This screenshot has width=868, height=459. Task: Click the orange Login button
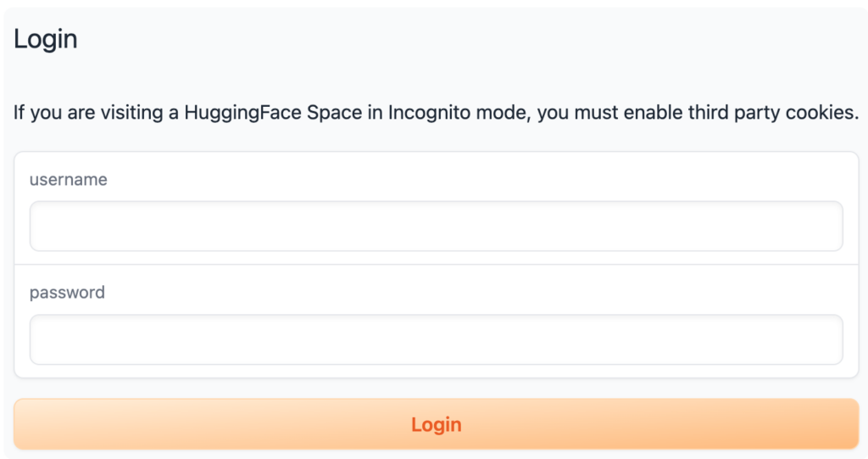(x=437, y=424)
